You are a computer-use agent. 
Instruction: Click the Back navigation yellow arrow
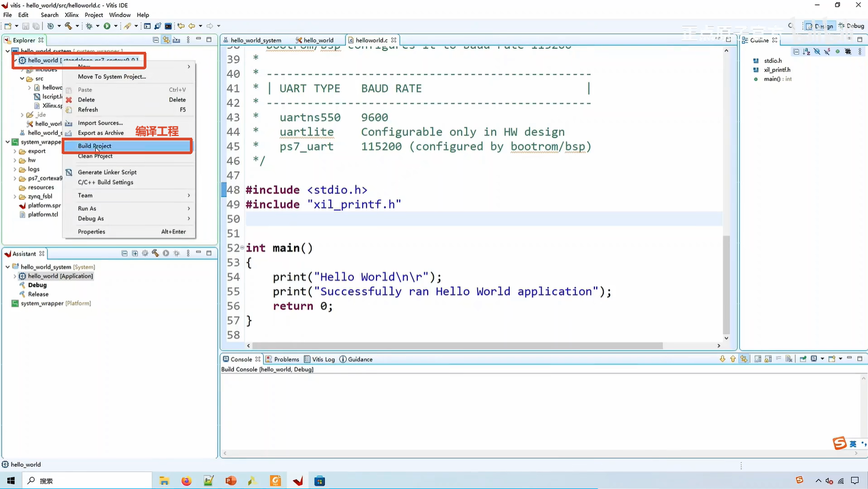coord(192,26)
